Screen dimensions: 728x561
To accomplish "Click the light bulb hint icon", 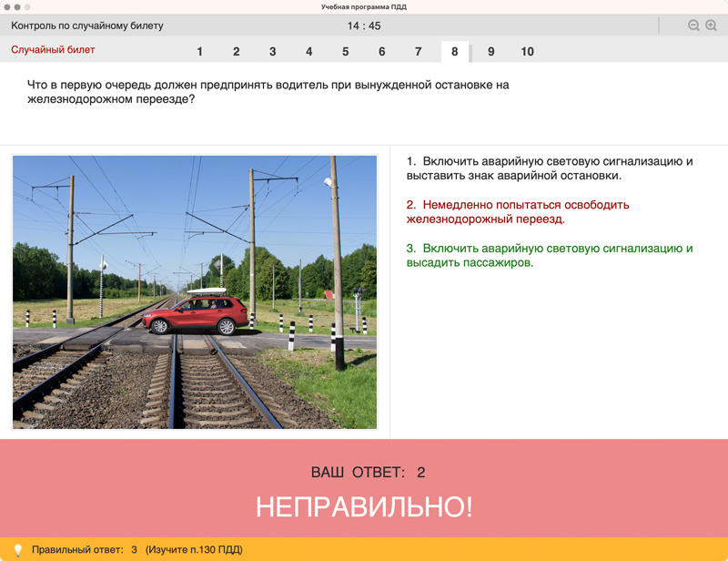I will click(17, 550).
